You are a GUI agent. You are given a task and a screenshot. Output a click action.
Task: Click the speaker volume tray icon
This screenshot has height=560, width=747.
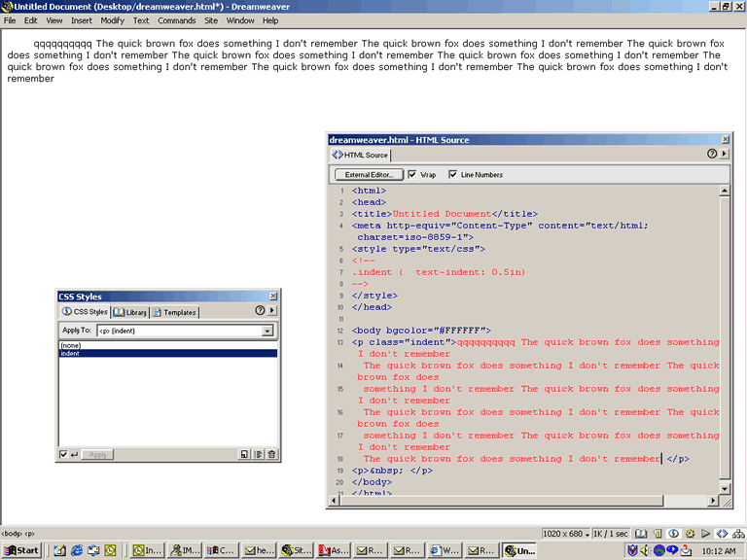point(646,550)
